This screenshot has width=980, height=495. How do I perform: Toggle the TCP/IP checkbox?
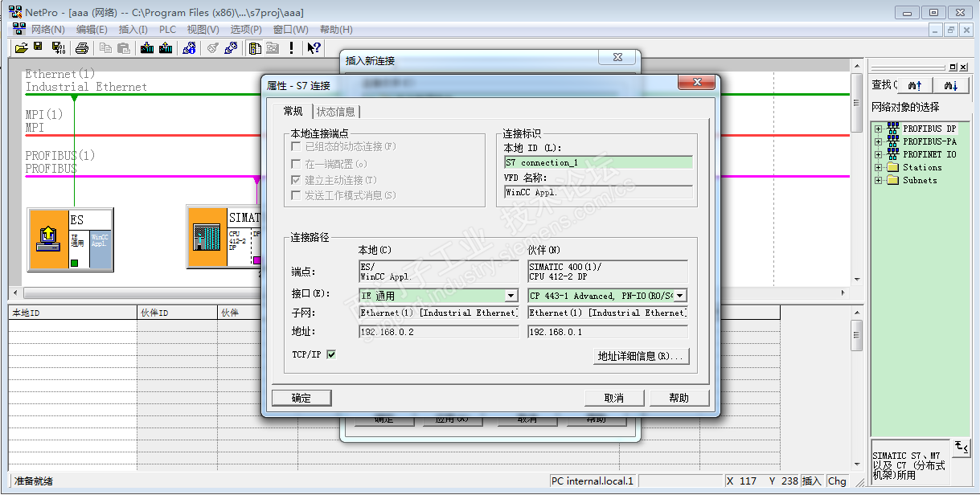[x=330, y=354]
